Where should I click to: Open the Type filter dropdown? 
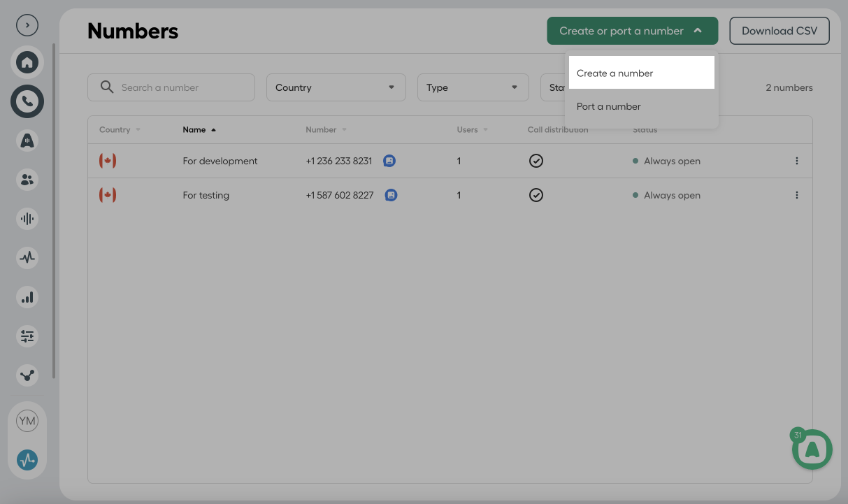473,87
